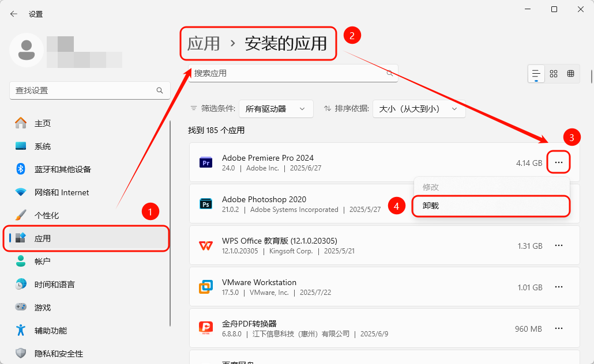This screenshot has height=364, width=594.
Task: Click the 4.14 GB size value
Action: point(529,163)
